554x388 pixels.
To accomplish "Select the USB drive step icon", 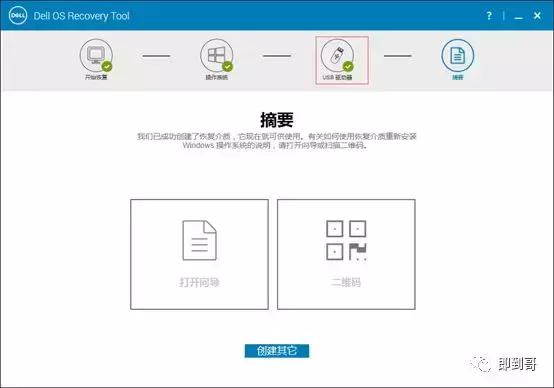I will [x=337, y=55].
